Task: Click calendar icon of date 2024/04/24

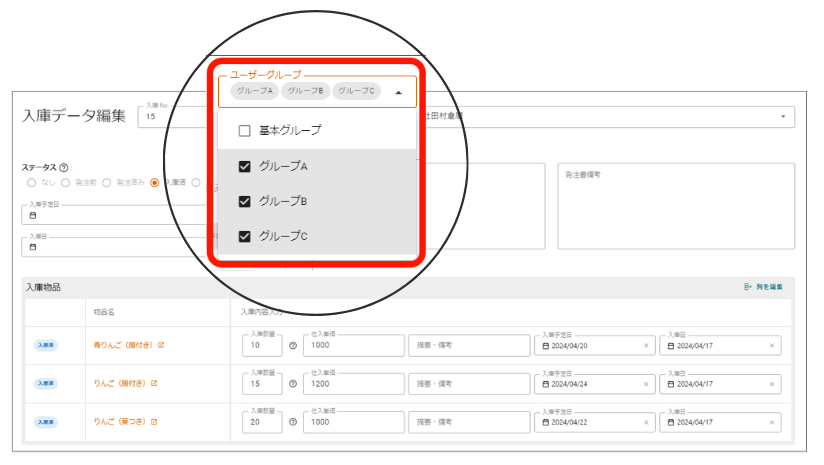Action: coord(545,384)
